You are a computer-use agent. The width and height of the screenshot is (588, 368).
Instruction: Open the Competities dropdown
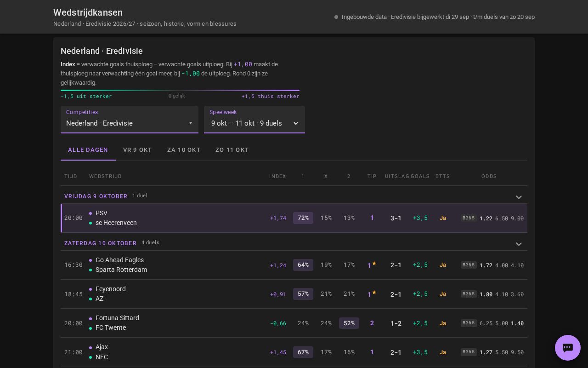[130, 120]
